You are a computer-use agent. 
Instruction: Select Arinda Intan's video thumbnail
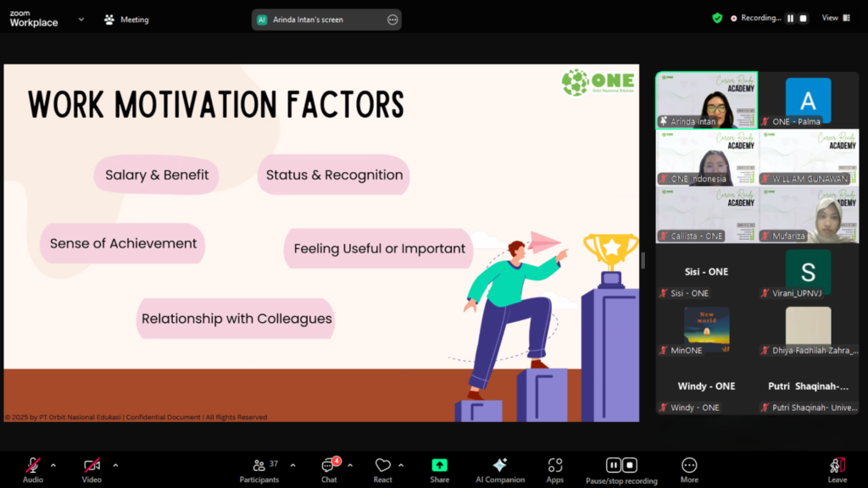(706, 100)
